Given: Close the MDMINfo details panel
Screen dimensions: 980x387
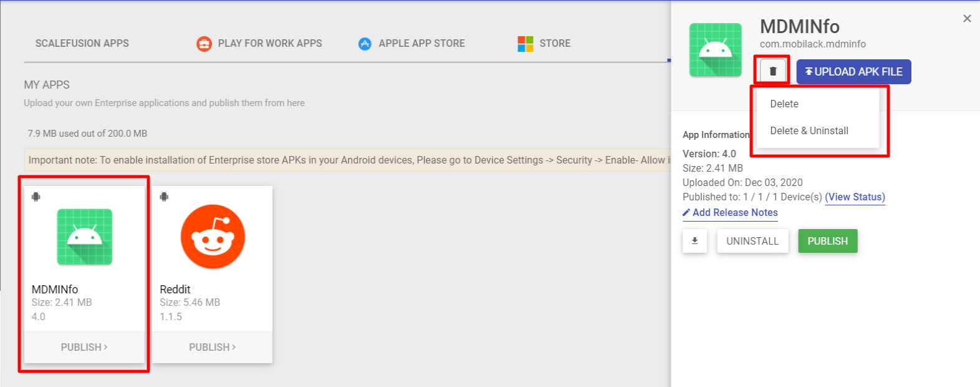Looking at the screenshot, I should [967, 19].
